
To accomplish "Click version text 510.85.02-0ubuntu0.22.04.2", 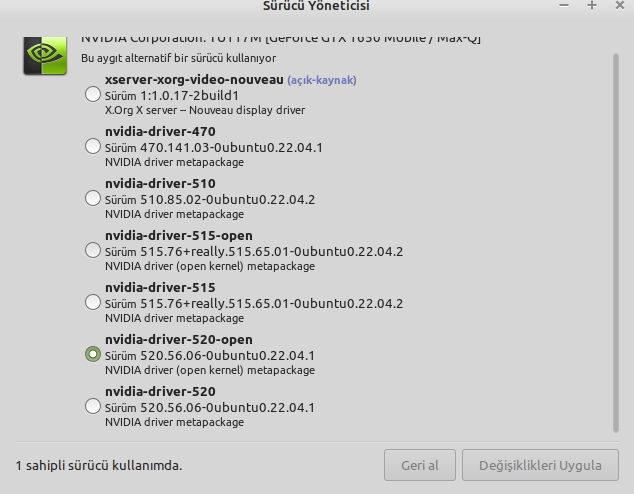I will [227, 200].
